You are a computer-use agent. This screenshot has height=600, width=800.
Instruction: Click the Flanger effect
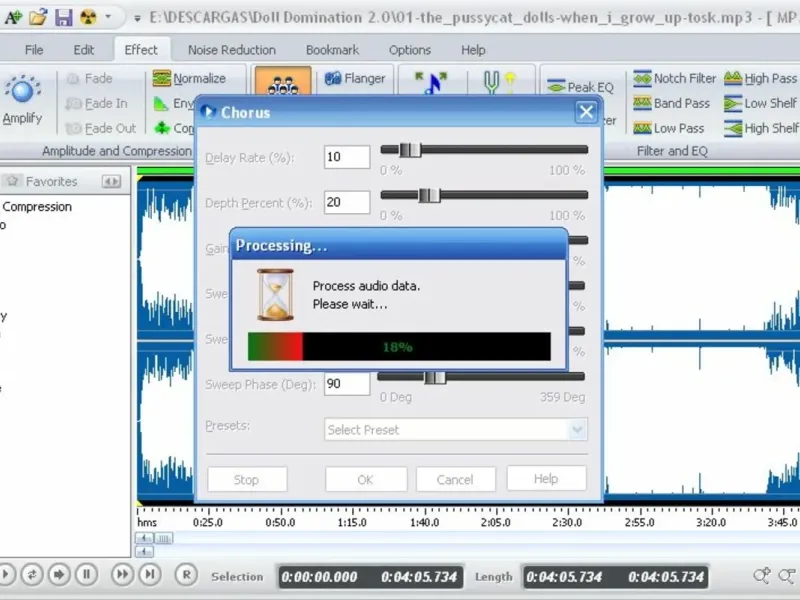355,79
